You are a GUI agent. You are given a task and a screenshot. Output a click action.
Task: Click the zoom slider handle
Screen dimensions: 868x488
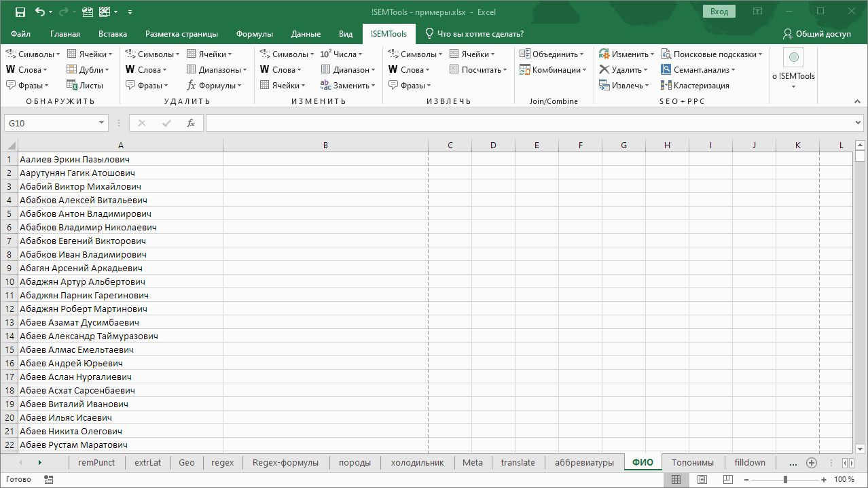(x=785, y=480)
